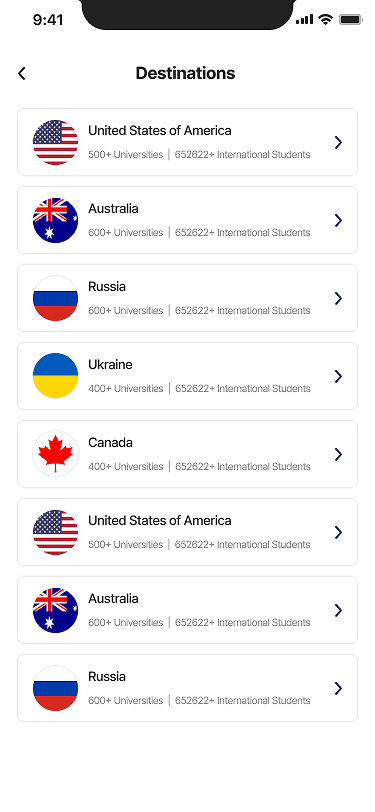Expand the topmost Russia entry's chevron

(x=338, y=298)
